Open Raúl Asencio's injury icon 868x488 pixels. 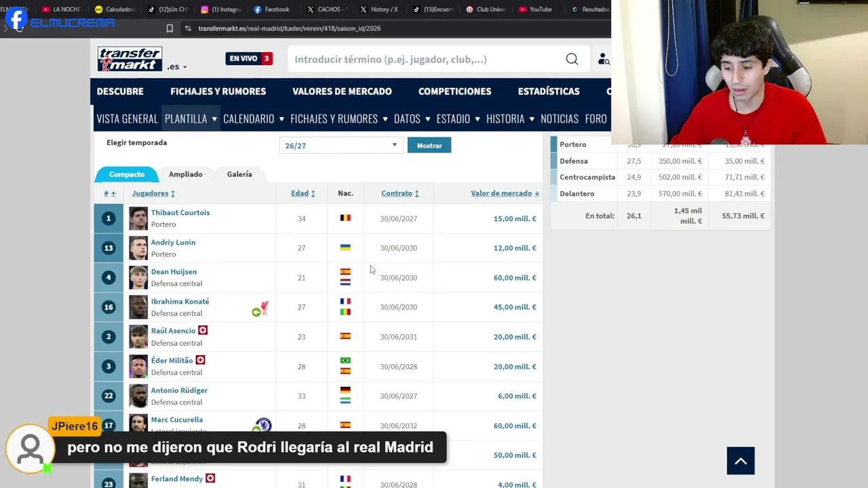[203, 331]
